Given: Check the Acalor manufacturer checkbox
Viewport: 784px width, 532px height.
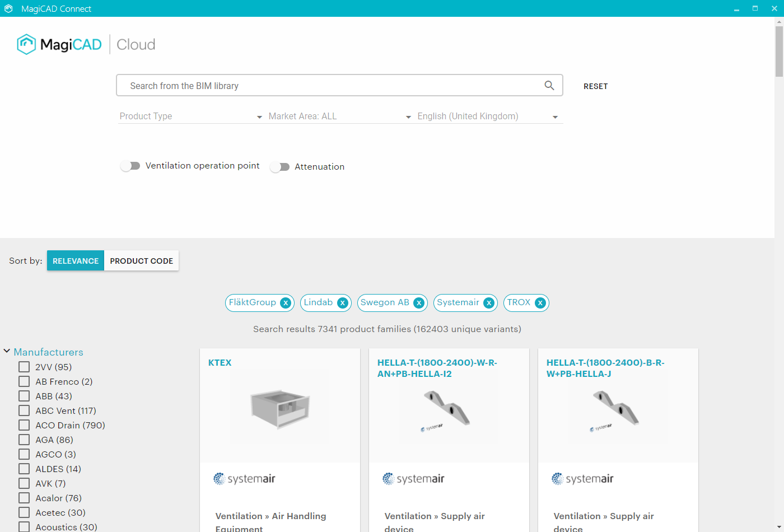Looking at the screenshot, I should point(24,498).
